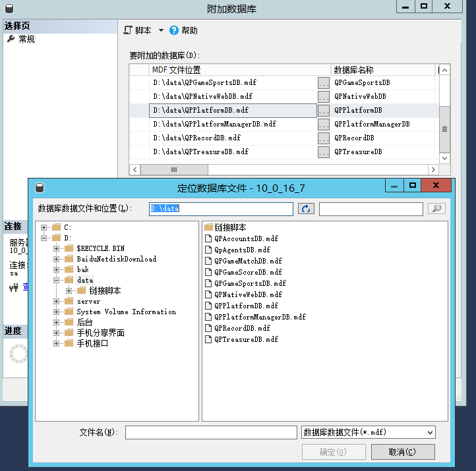
Task: Collapse the data folder node
Action: [56, 280]
